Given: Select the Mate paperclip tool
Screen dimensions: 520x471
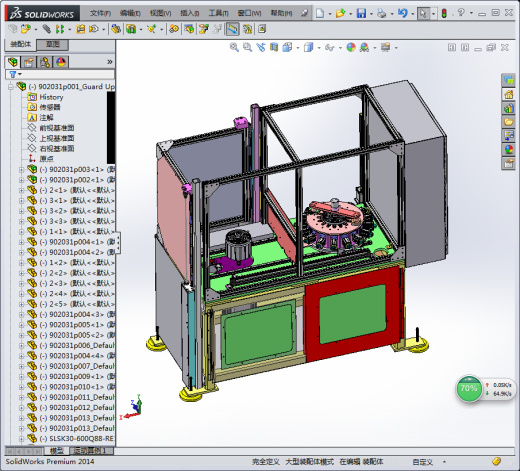Looking at the screenshot, I should (46, 29).
